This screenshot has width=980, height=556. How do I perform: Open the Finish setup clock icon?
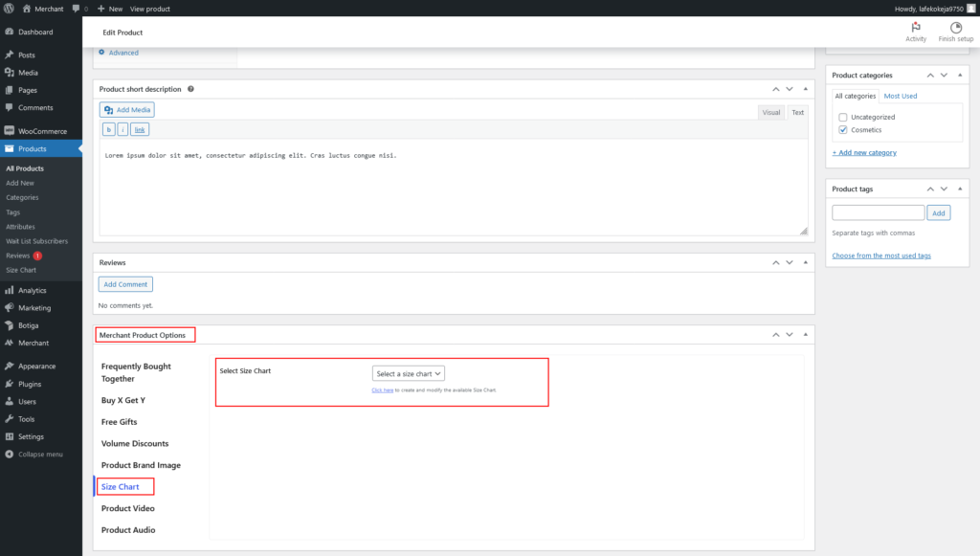pyautogui.click(x=954, y=28)
